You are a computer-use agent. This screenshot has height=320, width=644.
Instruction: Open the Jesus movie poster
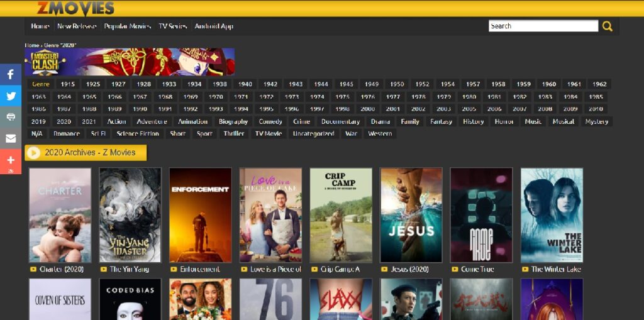[x=411, y=215]
